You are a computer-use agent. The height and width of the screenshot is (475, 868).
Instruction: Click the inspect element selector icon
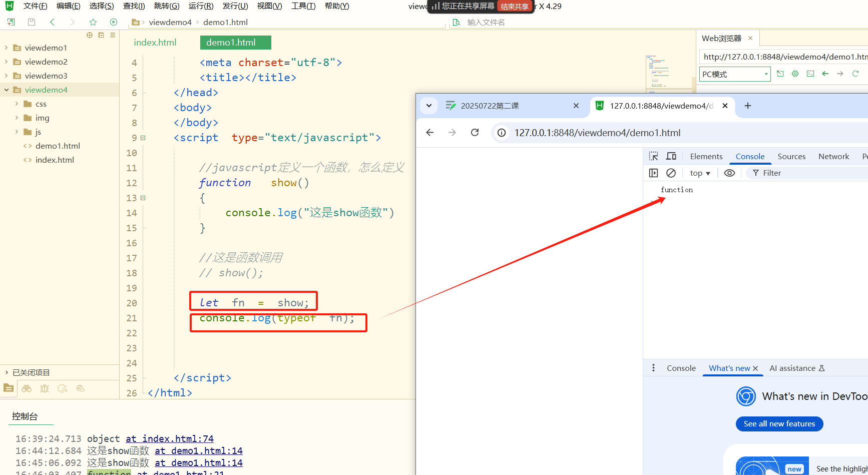coord(653,156)
